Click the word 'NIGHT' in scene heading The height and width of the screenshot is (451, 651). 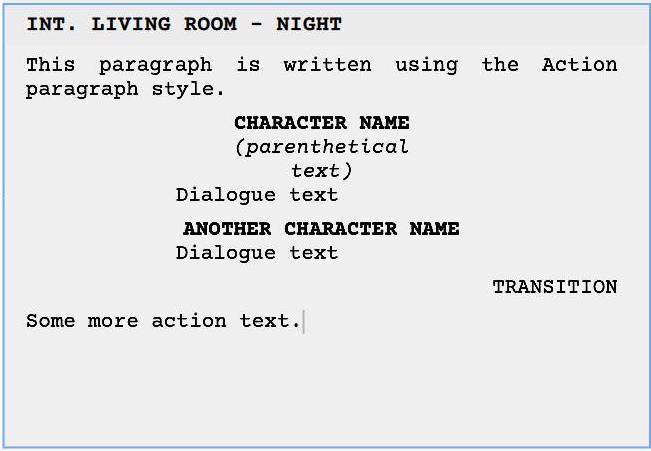click(x=309, y=24)
